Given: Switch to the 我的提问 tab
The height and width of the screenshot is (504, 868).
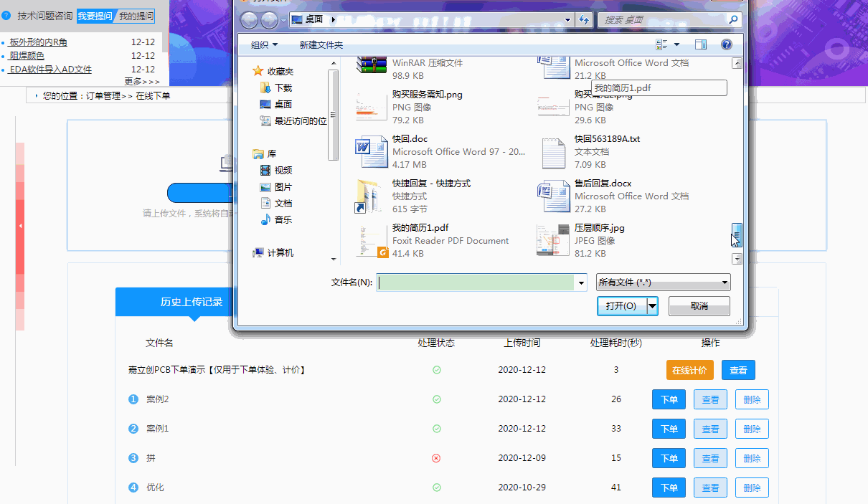Looking at the screenshot, I should [135, 16].
